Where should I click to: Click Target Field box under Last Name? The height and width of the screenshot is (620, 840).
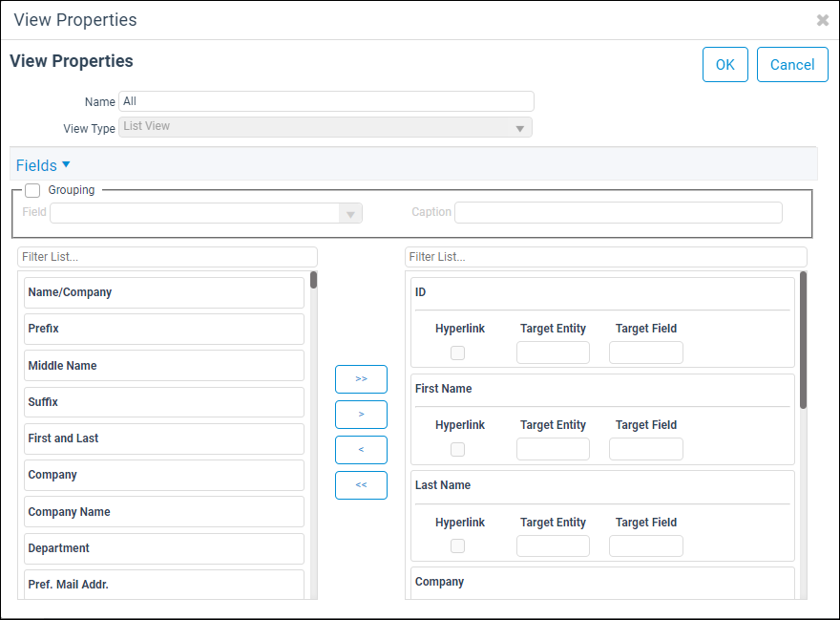[646, 546]
